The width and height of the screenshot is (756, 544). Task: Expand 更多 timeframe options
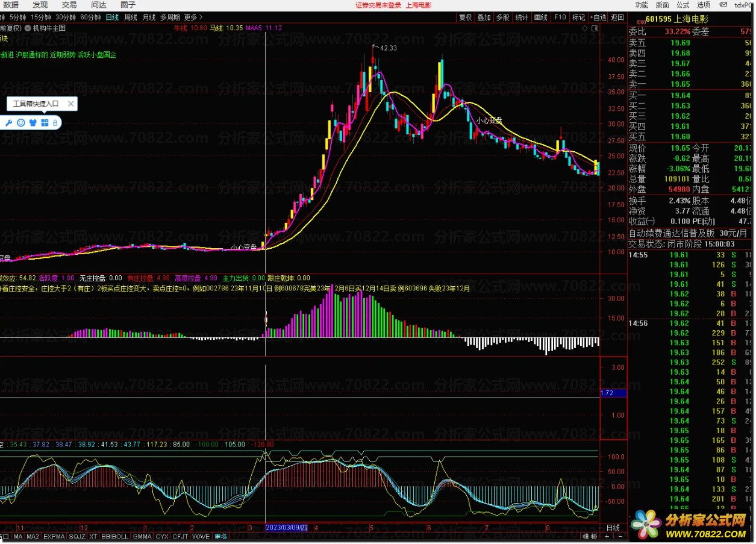coord(193,17)
